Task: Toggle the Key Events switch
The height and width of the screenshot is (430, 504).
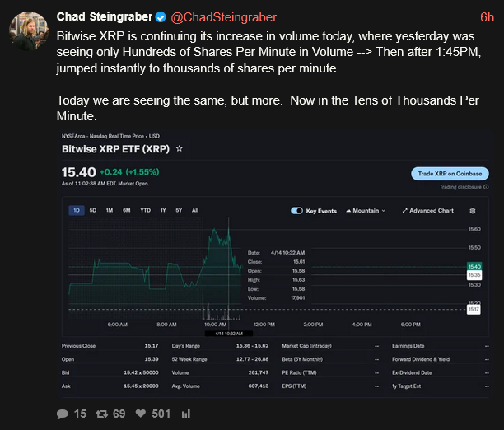Action: click(x=297, y=211)
